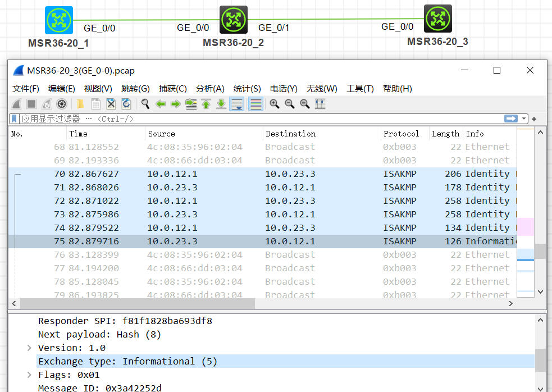Click the apply filter arrow button

point(510,119)
